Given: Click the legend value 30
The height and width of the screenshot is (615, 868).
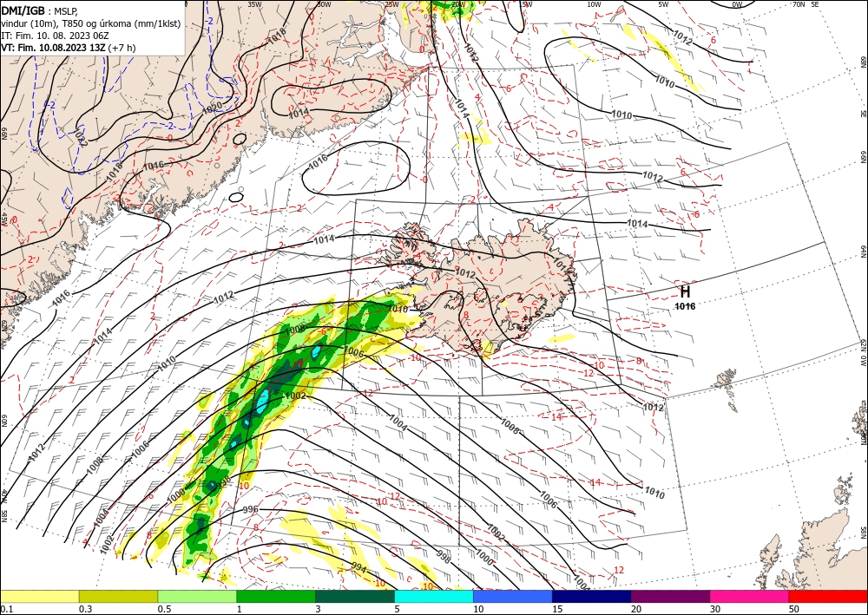Looking at the screenshot, I should pyautogui.click(x=716, y=609).
